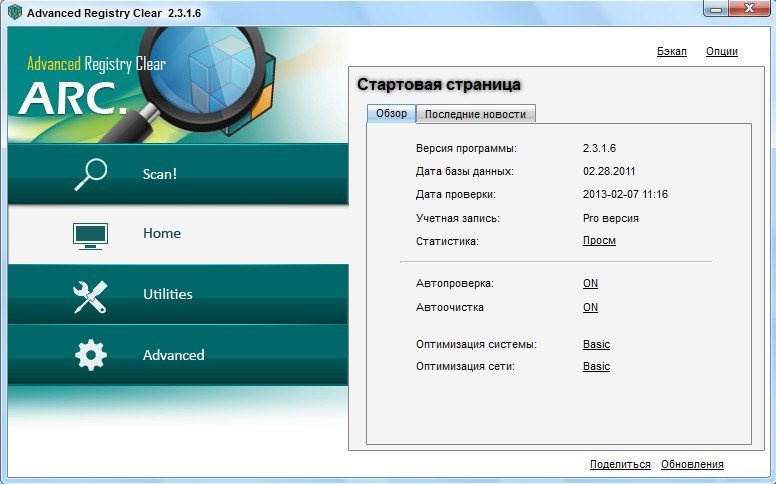This screenshot has height=484, width=776.
Task: Click the Оптимизация системы label
Action: [x=476, y=344]
